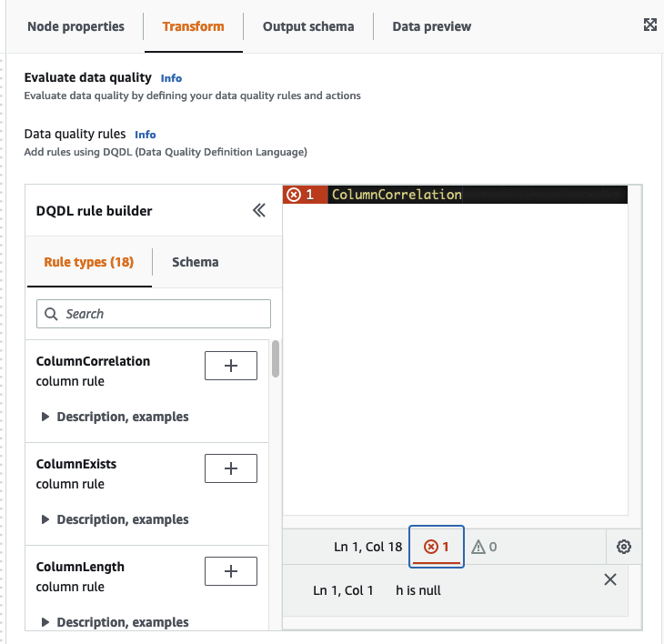The image size is (664, 644).
Task: Expand ColumnExists description and examples
Action: 115,519
